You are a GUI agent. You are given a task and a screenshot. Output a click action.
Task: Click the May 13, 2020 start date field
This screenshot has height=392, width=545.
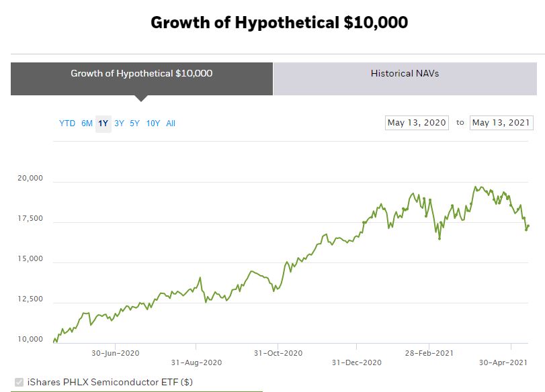point(416,123)
